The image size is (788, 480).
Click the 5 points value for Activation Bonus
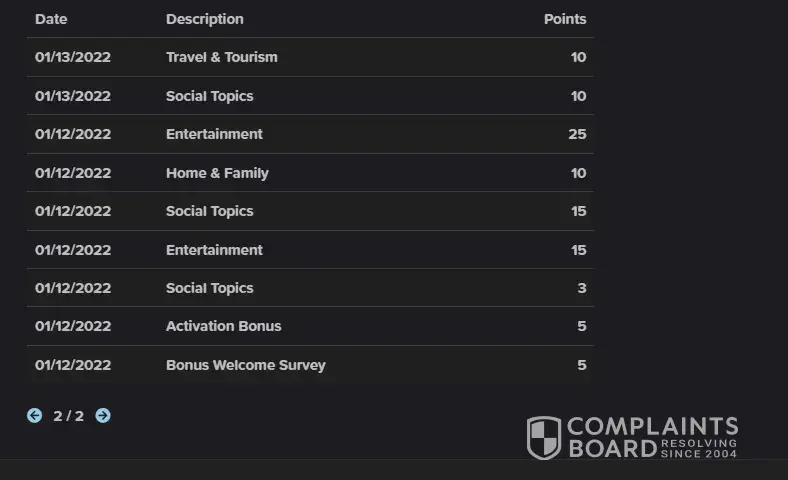[581, 326]
